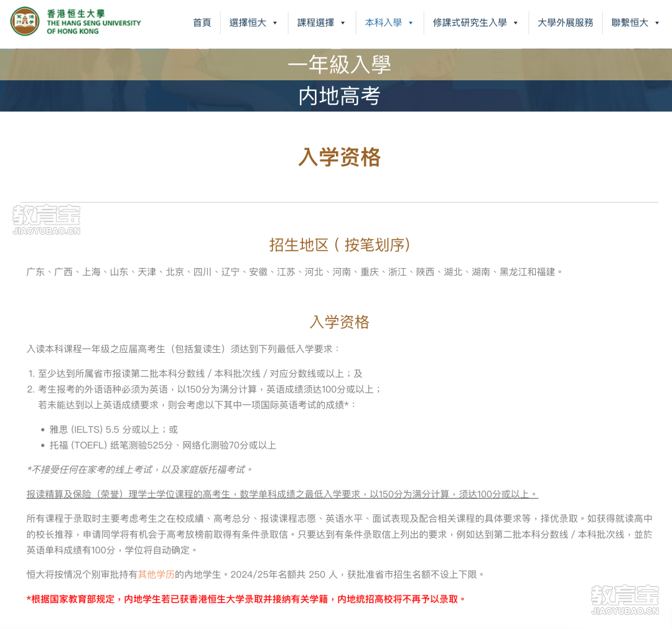Click the 托福 (TOEFL) score bullet
Image resolution: width=672 pixels, height=629 pixels.
pyautogui.click(x=163, y=445)
